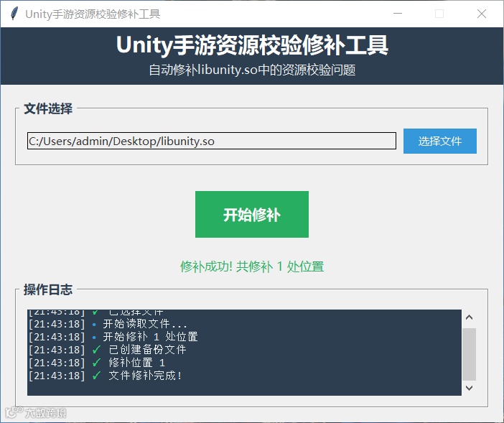Image resolution: width=504 pixels, height=423 pixels.
Task: Minimize the Unity tool window
Action: [x=398, y=14]
